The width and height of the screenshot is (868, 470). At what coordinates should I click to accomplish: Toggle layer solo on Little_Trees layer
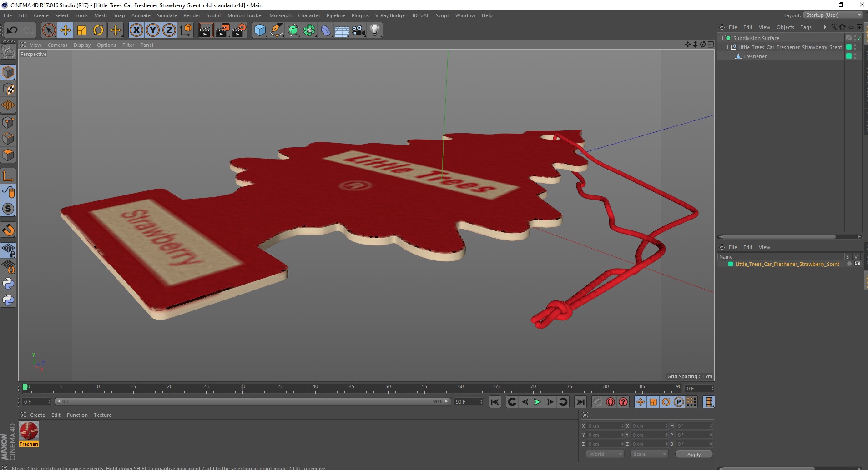tap(849, 264)
